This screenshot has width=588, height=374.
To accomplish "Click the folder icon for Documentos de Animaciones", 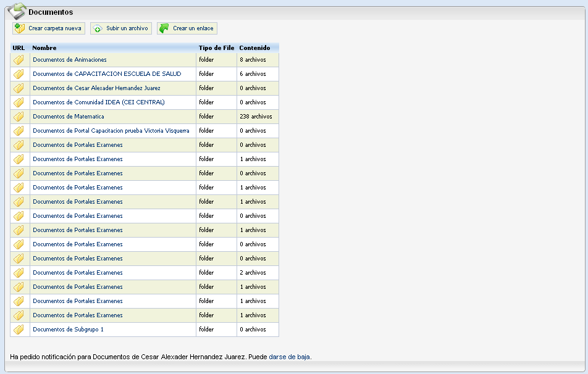I will point(19,60).
